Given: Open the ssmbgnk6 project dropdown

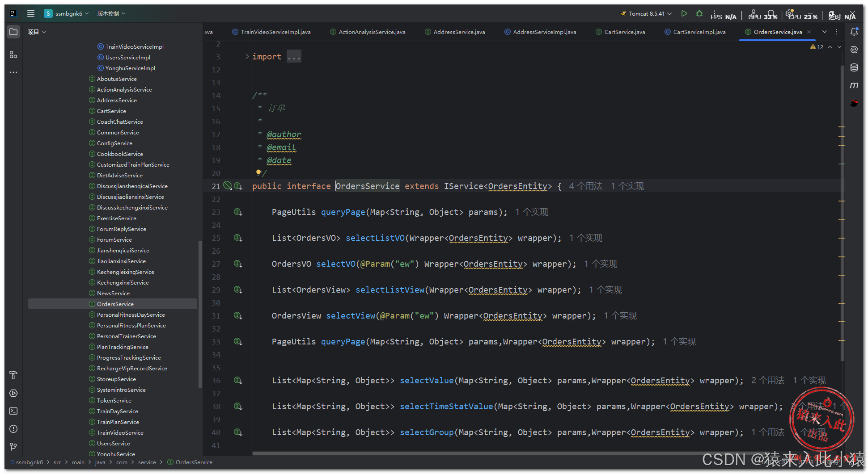Looking at the screenshot, I should point(67,13).
